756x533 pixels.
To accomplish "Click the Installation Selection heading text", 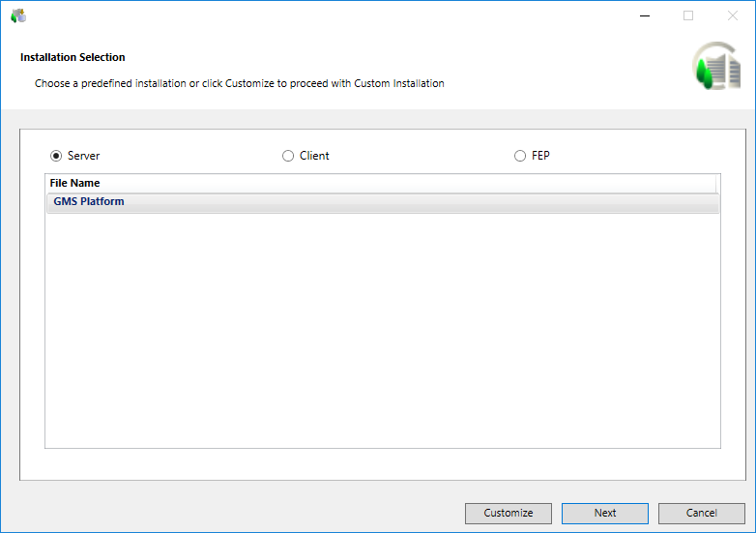I will [x=73, y=57].
